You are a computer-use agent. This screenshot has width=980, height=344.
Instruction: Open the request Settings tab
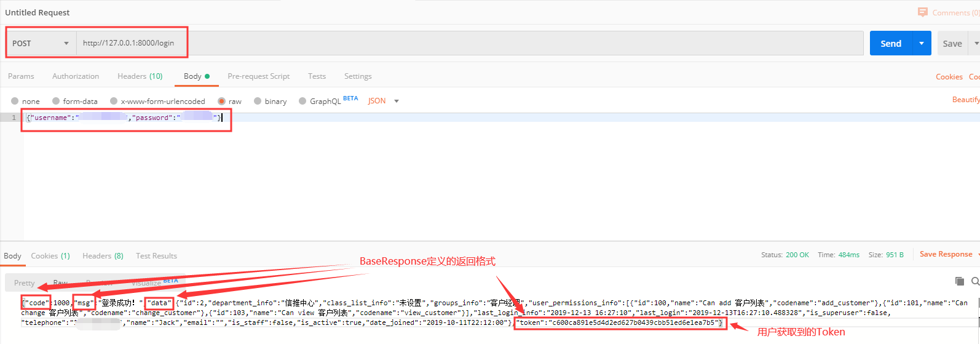pyautogui.click(x=358, y=76)
